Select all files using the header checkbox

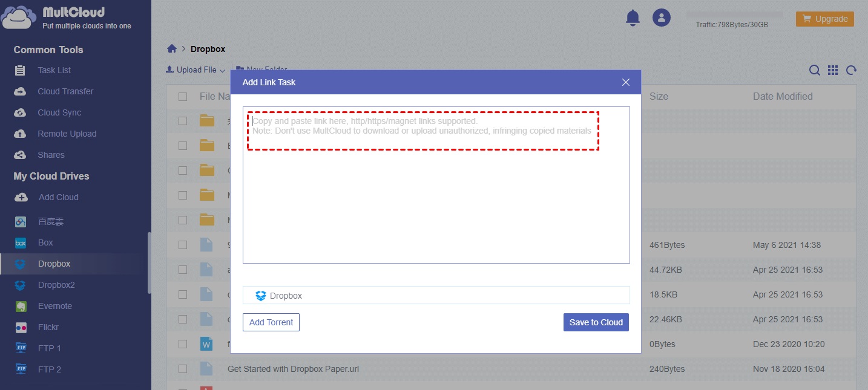tap(183, 96)
